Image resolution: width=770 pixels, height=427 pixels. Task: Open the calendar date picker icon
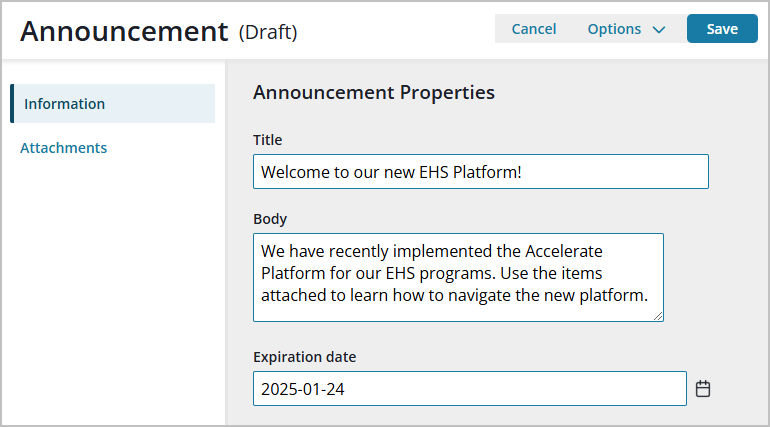pos(703,389)
